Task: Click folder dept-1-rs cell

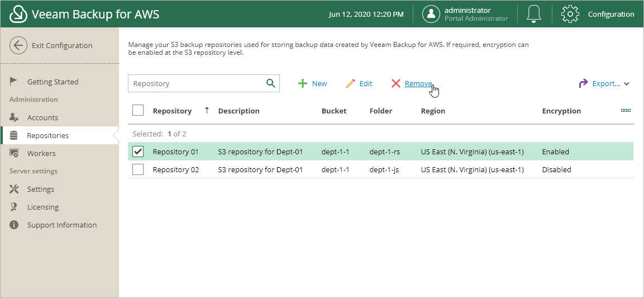Action: 385,152
